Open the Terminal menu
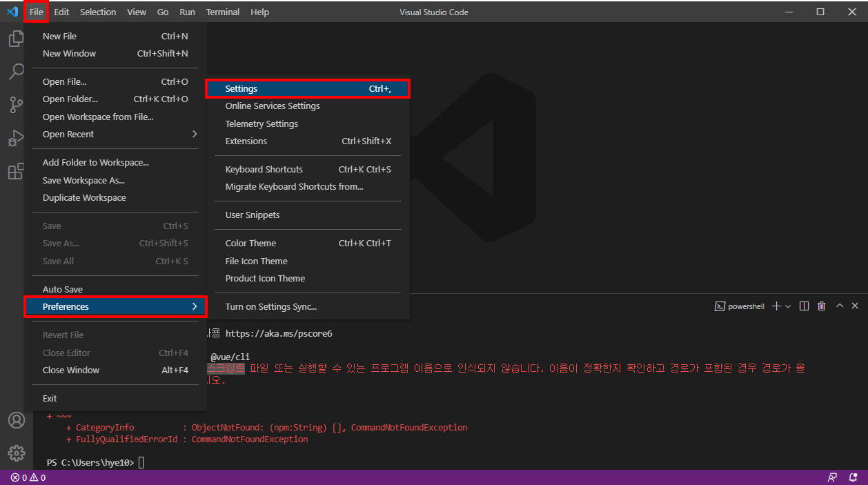Image resolution: width=868 pixels, height=485 pixels. point(223,12)
